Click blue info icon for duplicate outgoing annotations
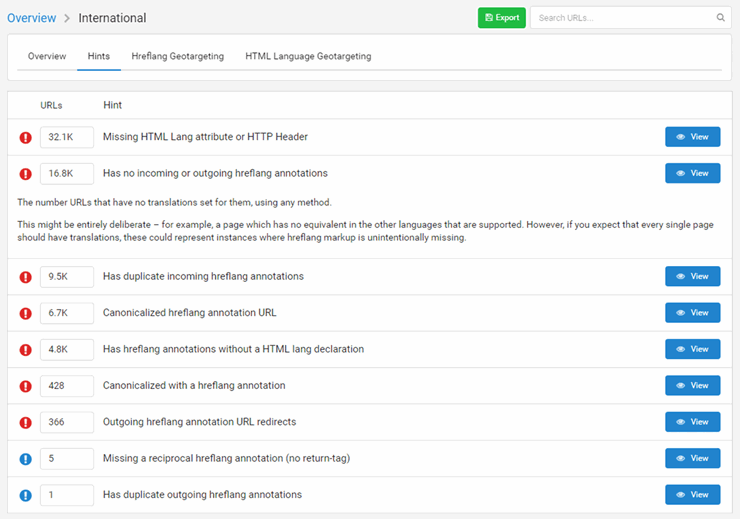Viewport: 740px width, 519px height. (x=26, y=495)
